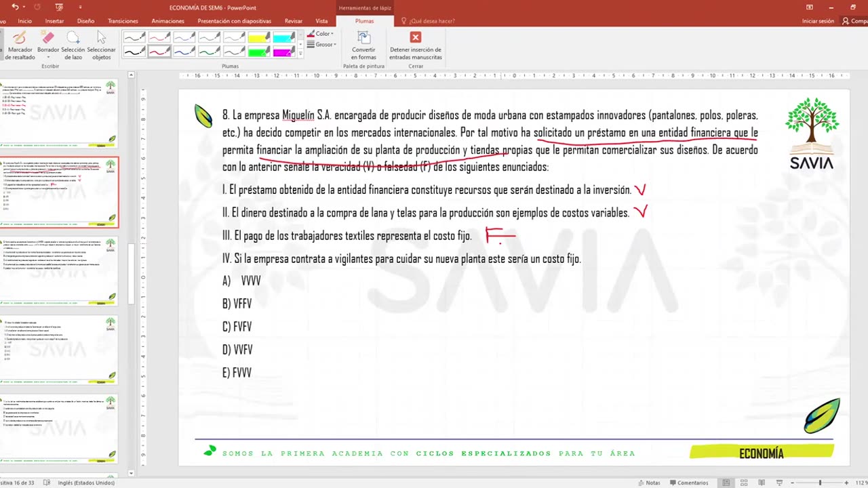Open Presentación con diapositivas tab
Viewport: 868px width, 488px height.
pos(234,21)
